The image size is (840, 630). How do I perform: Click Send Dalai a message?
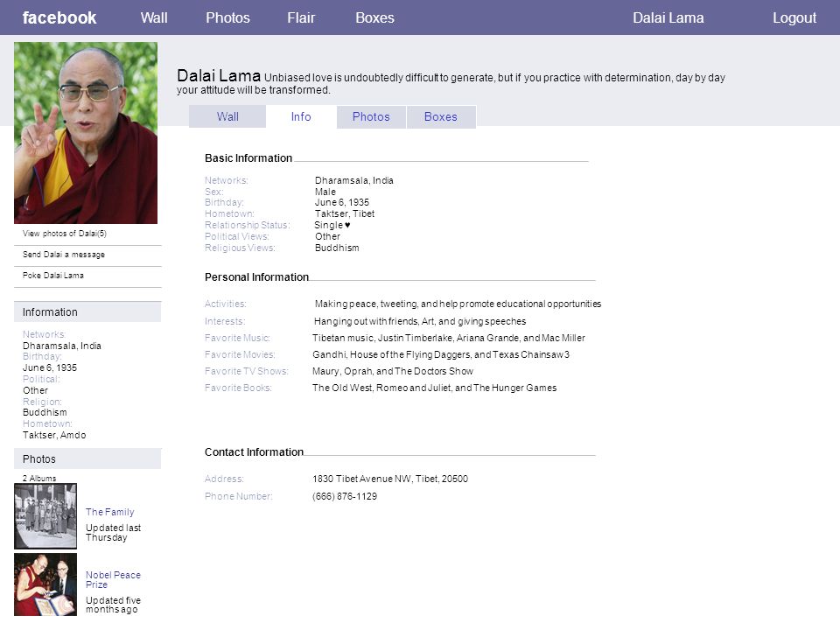64,255
